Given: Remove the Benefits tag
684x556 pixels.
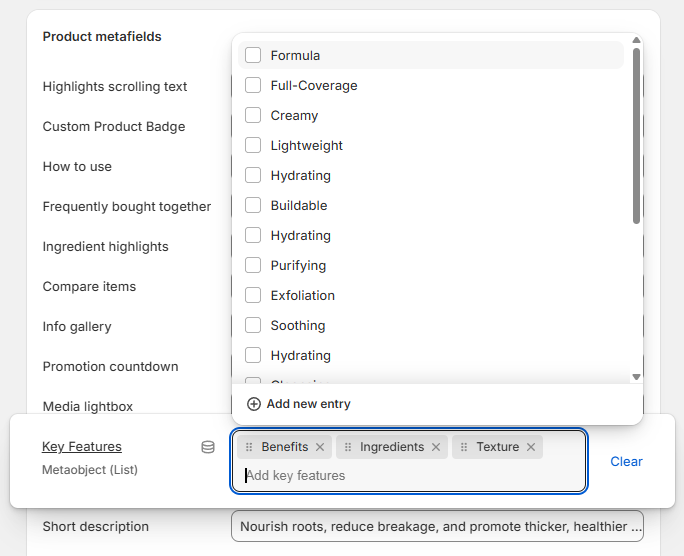Looking at the screenshot, I should 320,447.
